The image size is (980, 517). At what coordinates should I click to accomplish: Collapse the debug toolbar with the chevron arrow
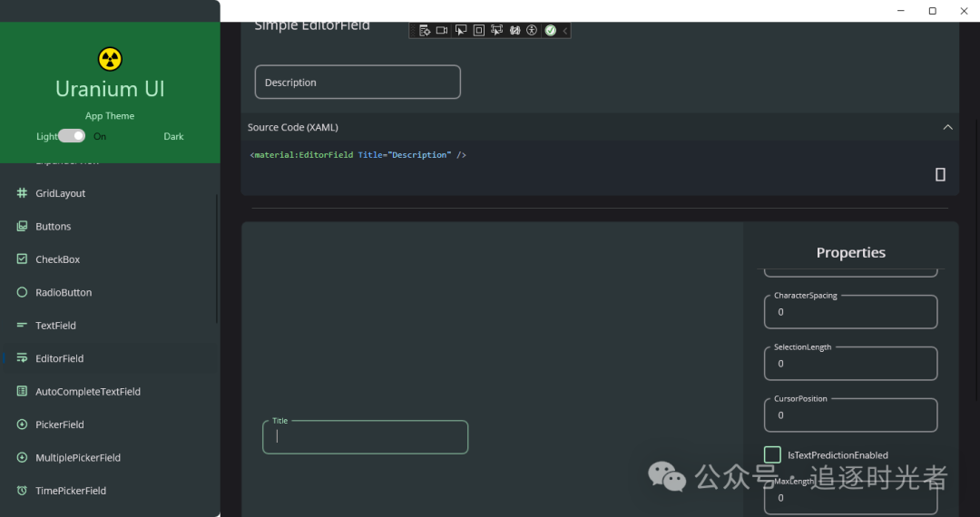565,31
